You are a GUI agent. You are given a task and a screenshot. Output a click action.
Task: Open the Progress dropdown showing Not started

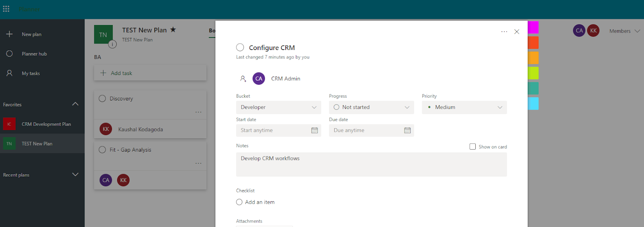[x=371, y=107]
